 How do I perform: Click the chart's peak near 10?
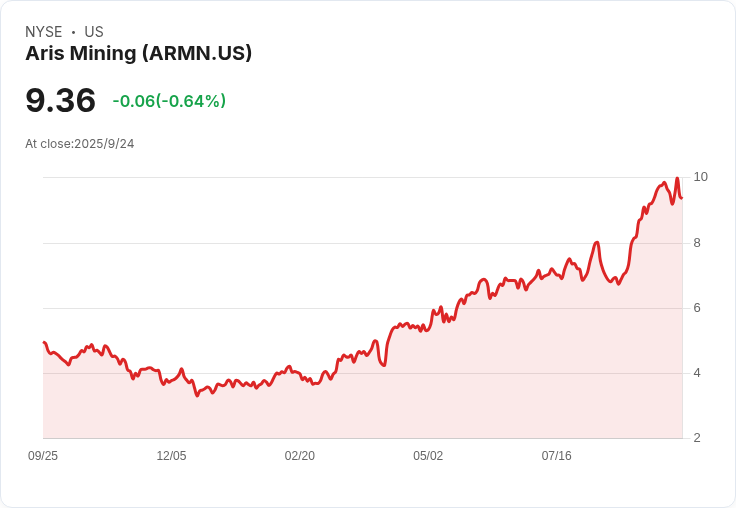pos(677,178)
